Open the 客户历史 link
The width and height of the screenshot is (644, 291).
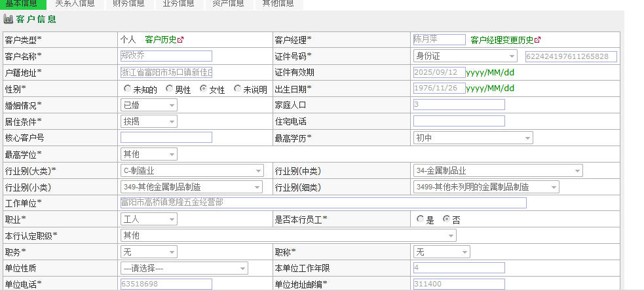(161, 40)
